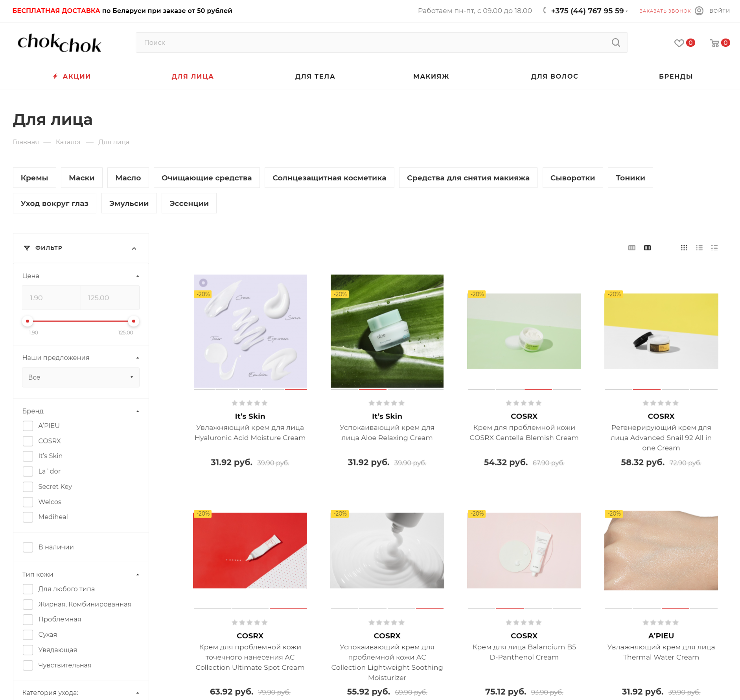740x700 pixels.
Task: Check the Secret Key brand checkbox
Action: [28, 487]
